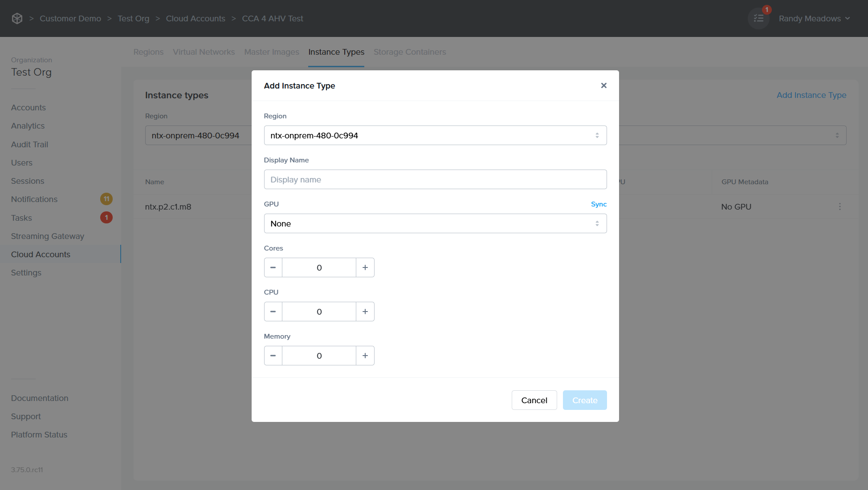Switch to the Regions tab
This screenshot has height=490, width=868.
click(148, 52)
